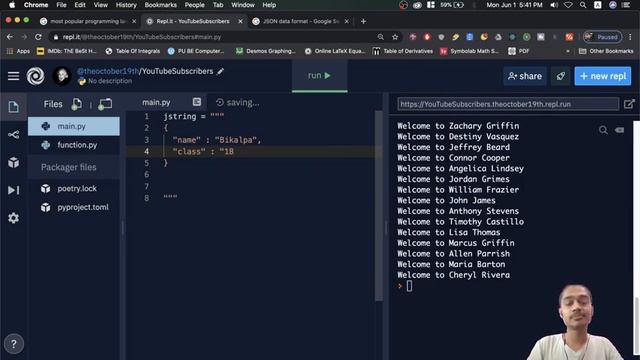This screenshot has width=640, height=360.
Task: Click the No description text
Action: pyautogui.click(x=110, y=81)
